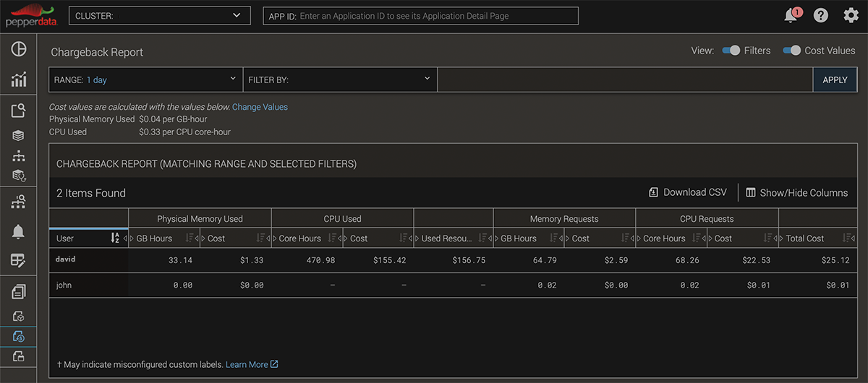The image size is (868, 383).
Task: Click the Change Values link
Action: point(260,107)
